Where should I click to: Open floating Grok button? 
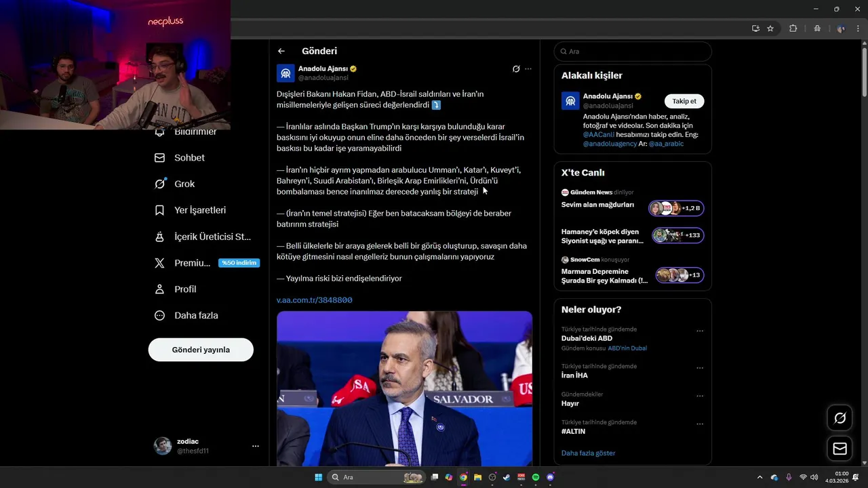(x=840, y=418)
